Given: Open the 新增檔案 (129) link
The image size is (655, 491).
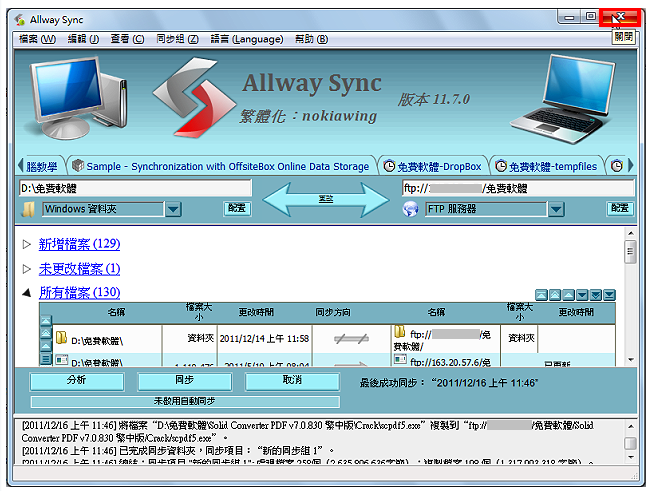Looking at the screenshot, I should pos(79,244).
